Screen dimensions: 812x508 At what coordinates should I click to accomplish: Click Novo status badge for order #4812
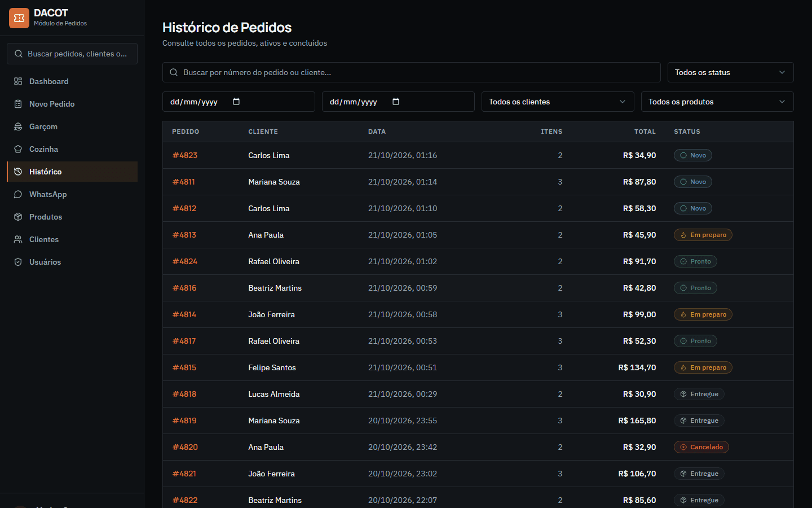click(x=693, y=208)
